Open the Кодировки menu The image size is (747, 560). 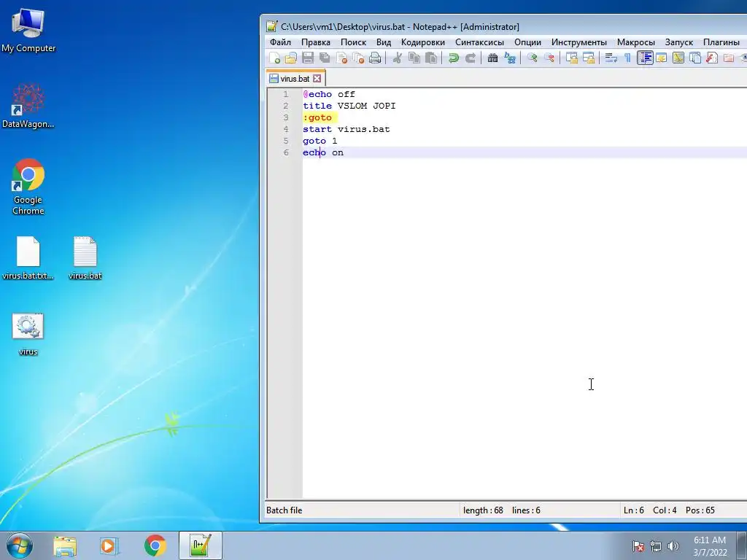(x=422, y=42)
